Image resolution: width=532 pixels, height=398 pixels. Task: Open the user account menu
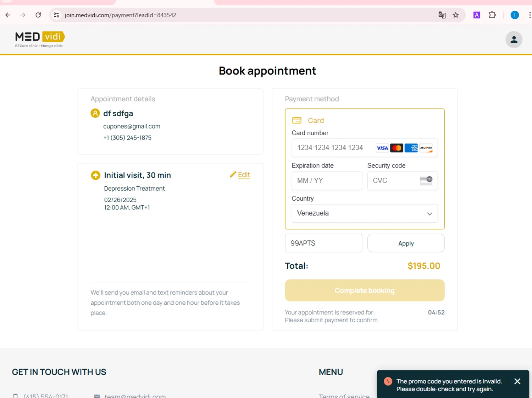tap(514, 39)
